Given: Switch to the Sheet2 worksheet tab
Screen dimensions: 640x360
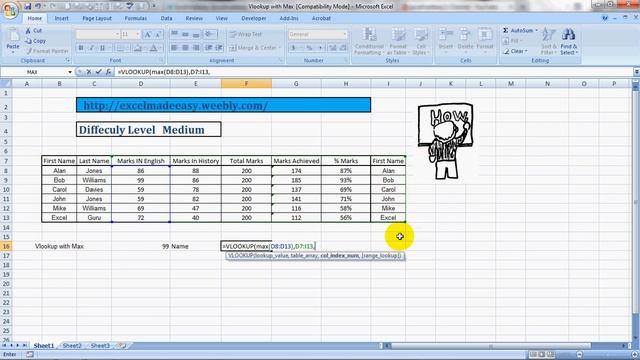Looking at the screenshot, I should point(72,346).
